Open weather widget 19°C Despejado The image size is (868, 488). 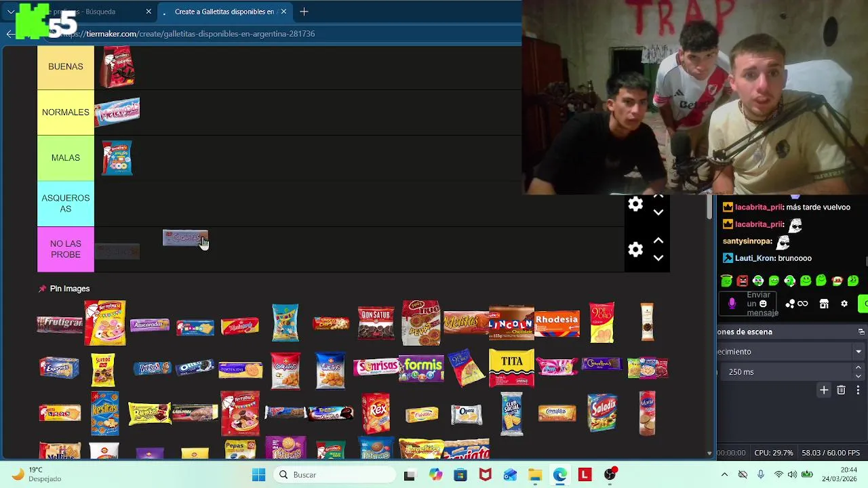coord(37,474)
